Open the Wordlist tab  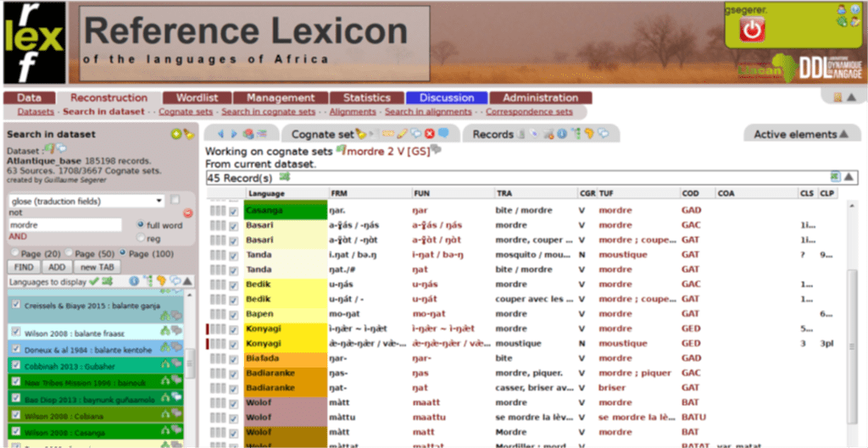tap(196, 97)
